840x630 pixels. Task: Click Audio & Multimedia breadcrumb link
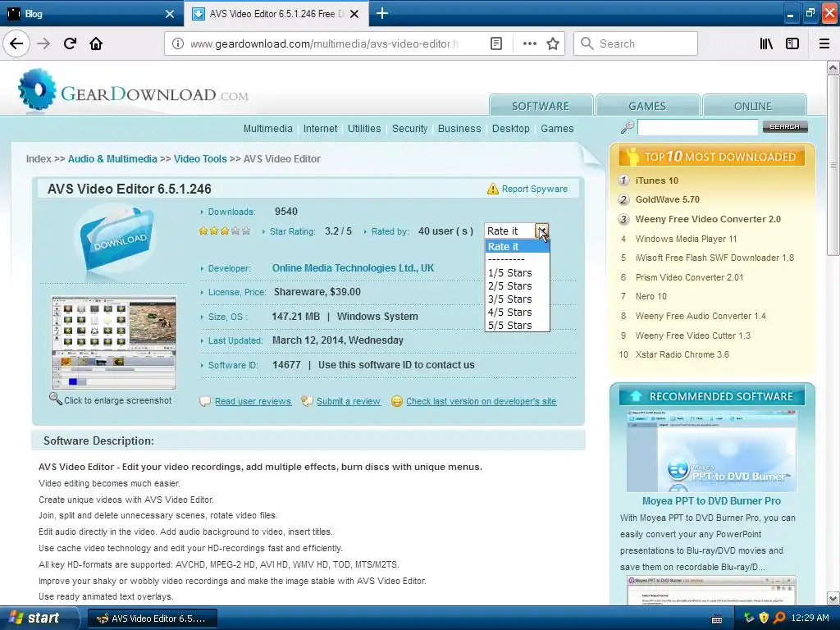coord(112,158)
